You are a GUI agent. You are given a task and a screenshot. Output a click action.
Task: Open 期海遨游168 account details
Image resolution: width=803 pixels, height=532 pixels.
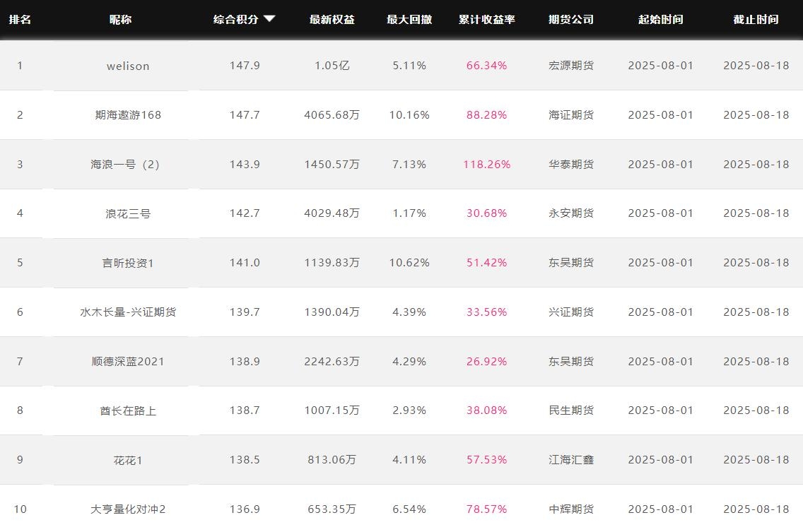pyautogui.click(x=128, y=115)
